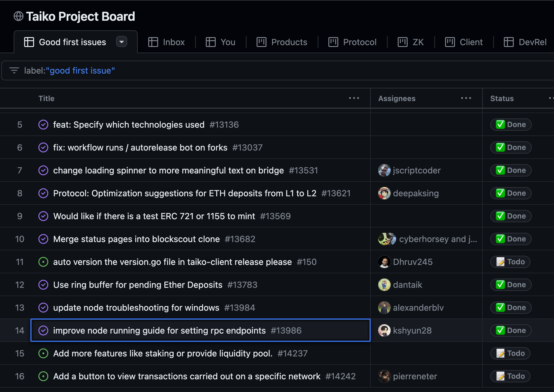The width and height of the screenshot is (554, 392).
Task: Click closed-issue icon for #13986
Action: (43, 330)
